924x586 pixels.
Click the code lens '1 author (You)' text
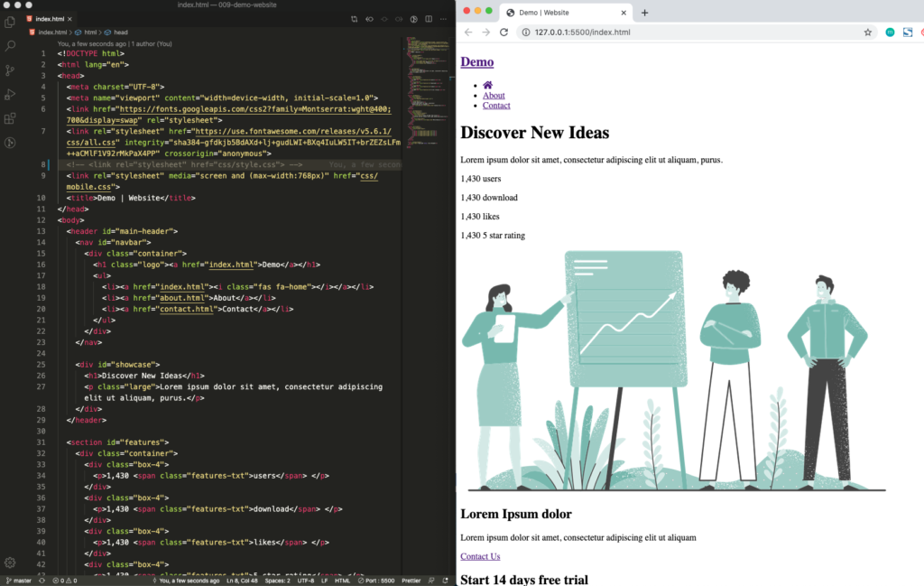(x=152, y=43)
